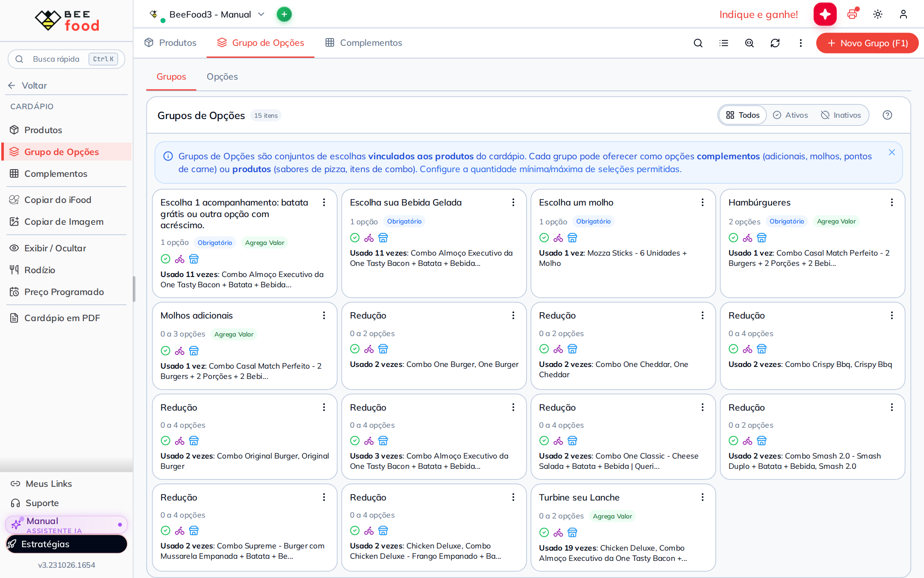Open Estratégias button
Screen dimensions: 924x578
pos(67,544)
